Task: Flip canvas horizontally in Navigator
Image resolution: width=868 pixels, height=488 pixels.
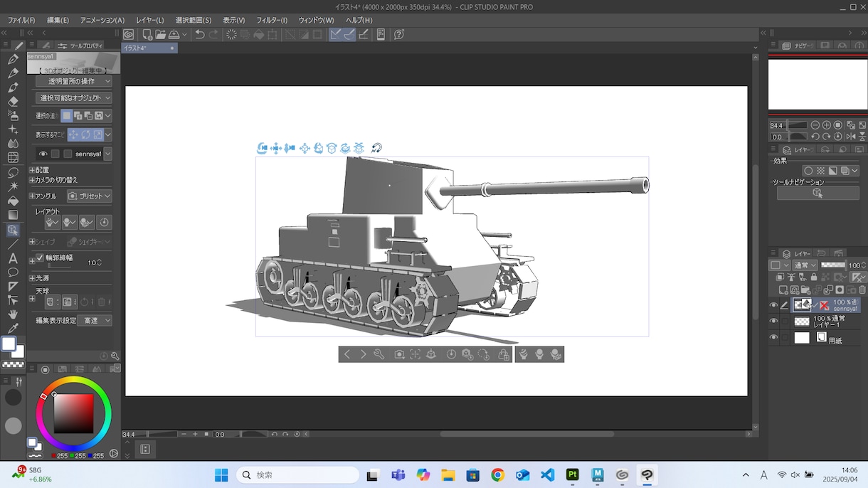Action: tap(850, 137)
